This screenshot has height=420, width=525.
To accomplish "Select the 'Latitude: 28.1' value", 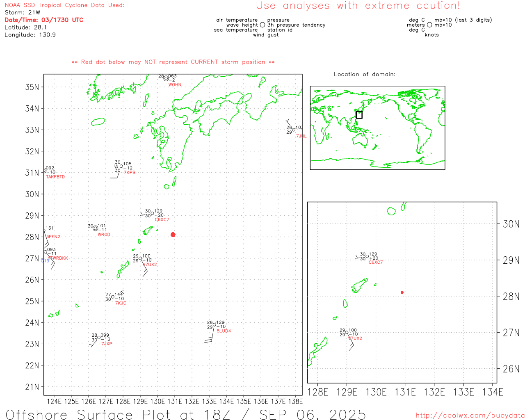I will (x=25, y=27).
